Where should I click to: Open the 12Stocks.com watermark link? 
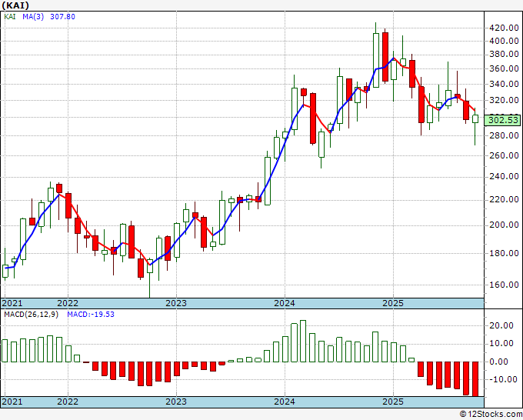[491, 415]
